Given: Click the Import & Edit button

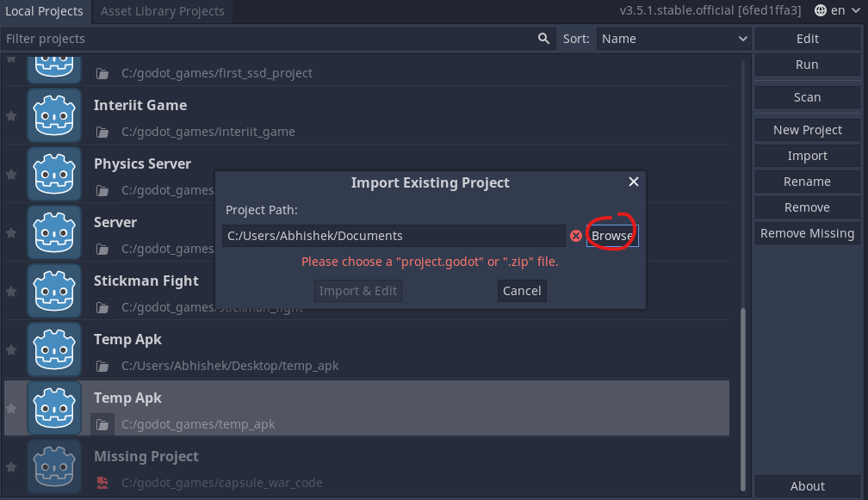Looking at the screenshot, I should (x=358, y=291).
